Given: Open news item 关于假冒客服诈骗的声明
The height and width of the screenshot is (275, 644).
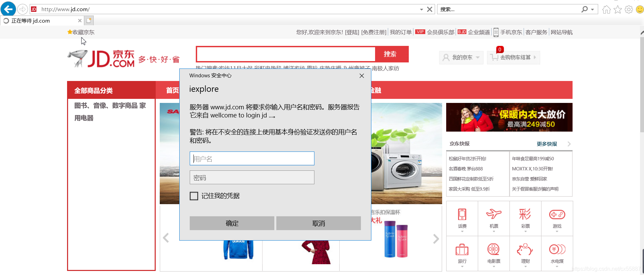Looking at the screenshot, I should [x=535, y=189].
